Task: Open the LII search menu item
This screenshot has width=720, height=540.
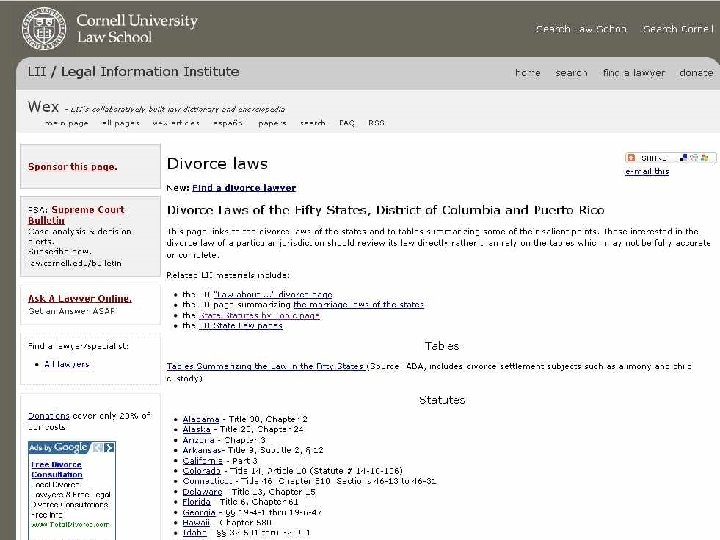Action: point(571,73)
